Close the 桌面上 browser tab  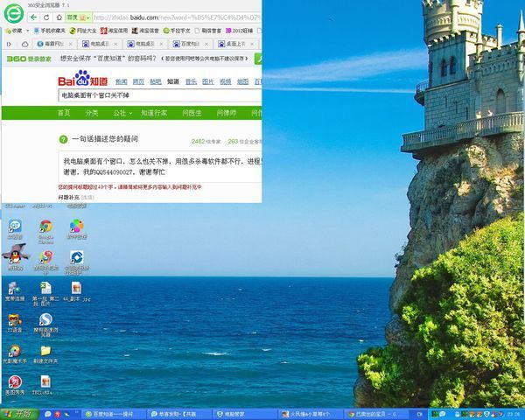tap(252, 44)
